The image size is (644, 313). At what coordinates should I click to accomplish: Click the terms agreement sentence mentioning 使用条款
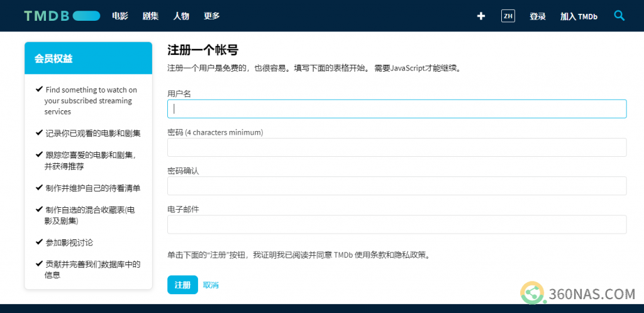click(x=300, y=255)
